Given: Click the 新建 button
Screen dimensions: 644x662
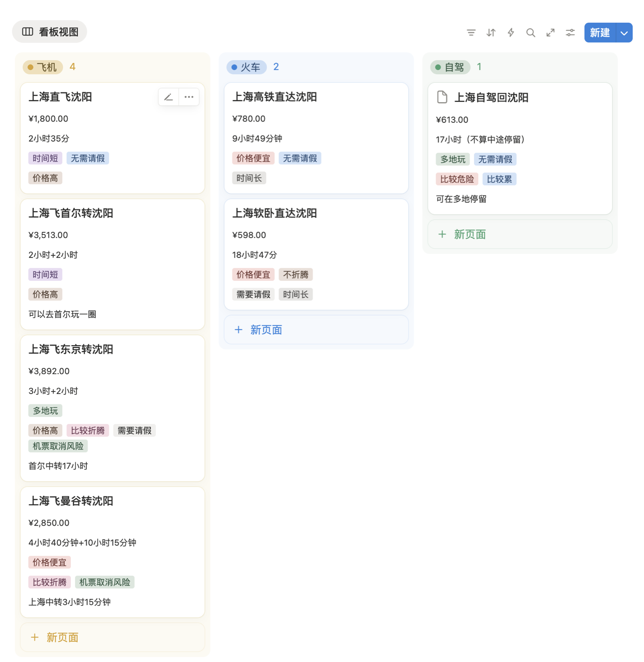Looking at the screenshot, I should pos(600,33).
